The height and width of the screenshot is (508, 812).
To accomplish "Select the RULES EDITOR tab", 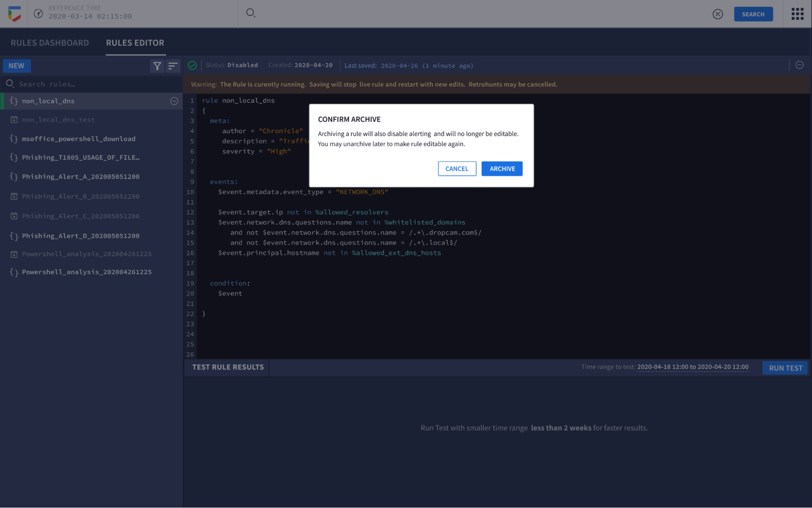I will point(134,43).
